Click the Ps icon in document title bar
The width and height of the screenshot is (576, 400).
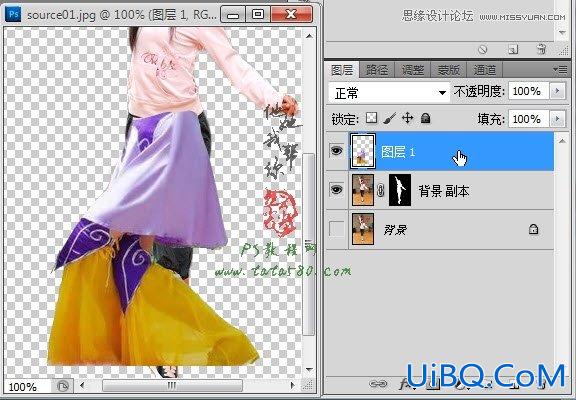(x=14, y=14)
